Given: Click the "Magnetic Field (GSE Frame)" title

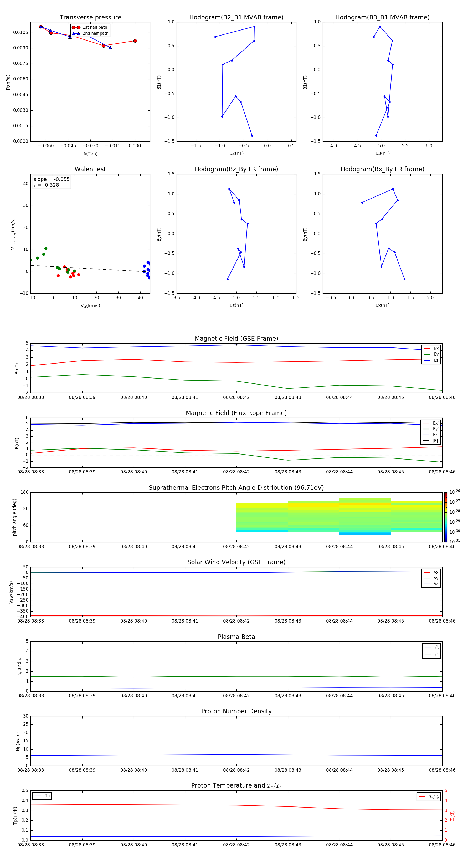Looking at the screenshot, I should click(x=236, y=339).
